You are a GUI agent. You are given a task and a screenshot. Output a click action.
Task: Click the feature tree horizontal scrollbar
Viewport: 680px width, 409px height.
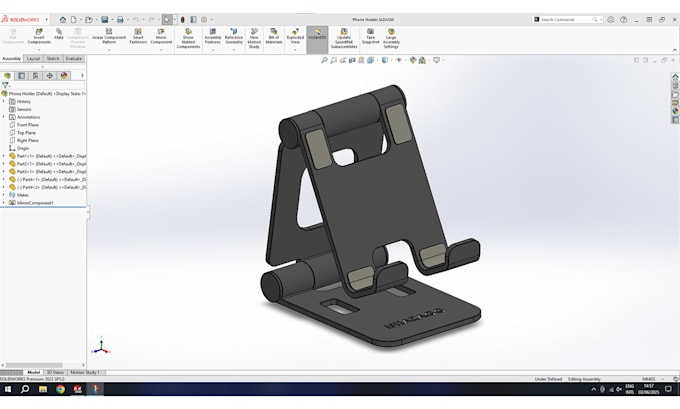tap(35, 365)
